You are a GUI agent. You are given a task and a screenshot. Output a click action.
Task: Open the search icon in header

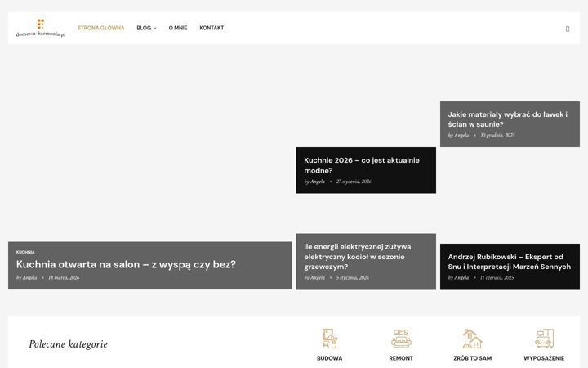pyautogui.click(x=568, y=29)
